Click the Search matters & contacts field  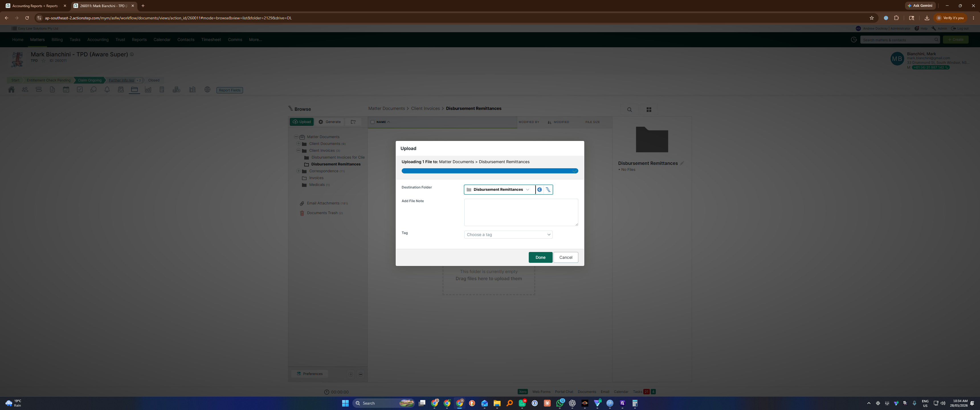coord(900,40)
